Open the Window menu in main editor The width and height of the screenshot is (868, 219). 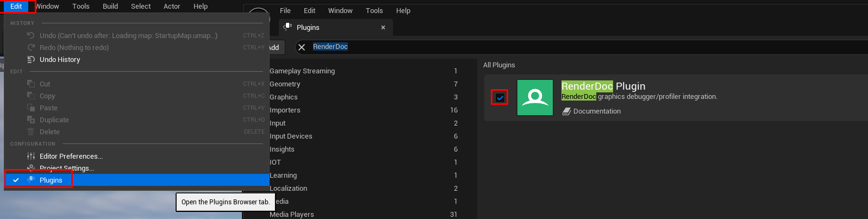48,7
